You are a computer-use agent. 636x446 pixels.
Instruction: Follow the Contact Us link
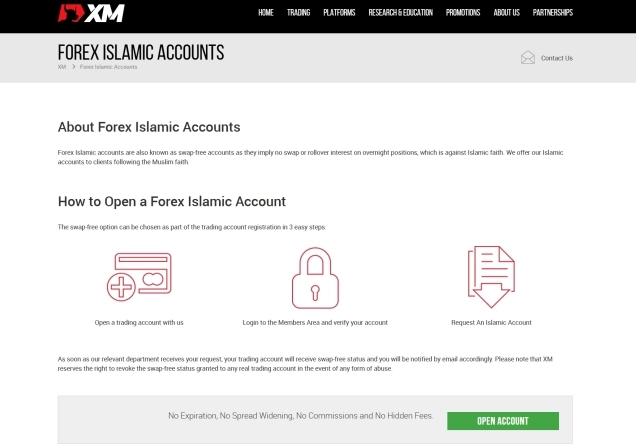click(x=556, y=58)
